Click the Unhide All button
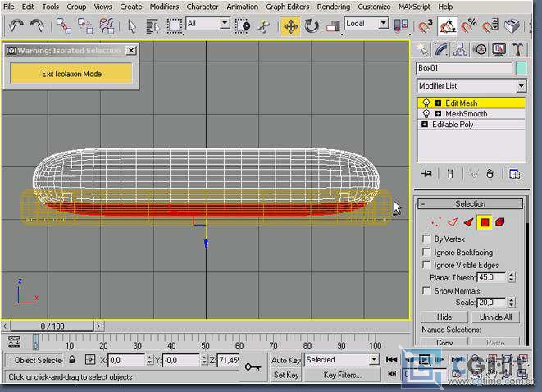 (495, 317)
